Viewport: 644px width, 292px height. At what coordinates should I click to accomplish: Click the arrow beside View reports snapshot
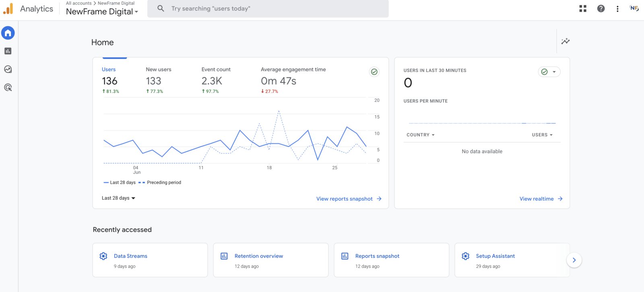[x=379, y=199]
